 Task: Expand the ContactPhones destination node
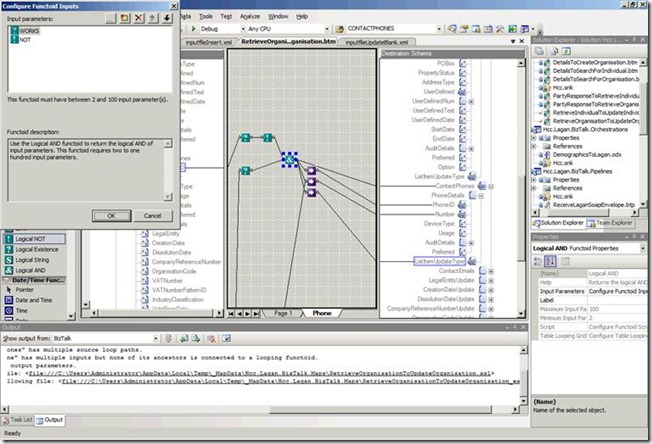coord(491,186)
